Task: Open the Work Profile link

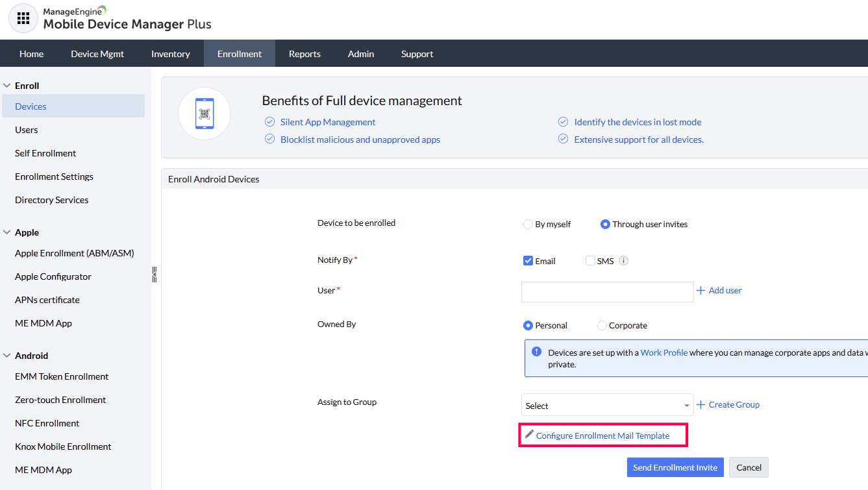Action: (x=663, y=353)
